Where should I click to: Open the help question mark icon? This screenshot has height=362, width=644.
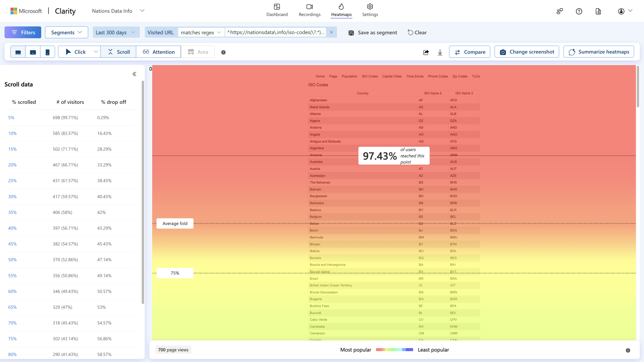pyautogui.click(x=579, y=11)
